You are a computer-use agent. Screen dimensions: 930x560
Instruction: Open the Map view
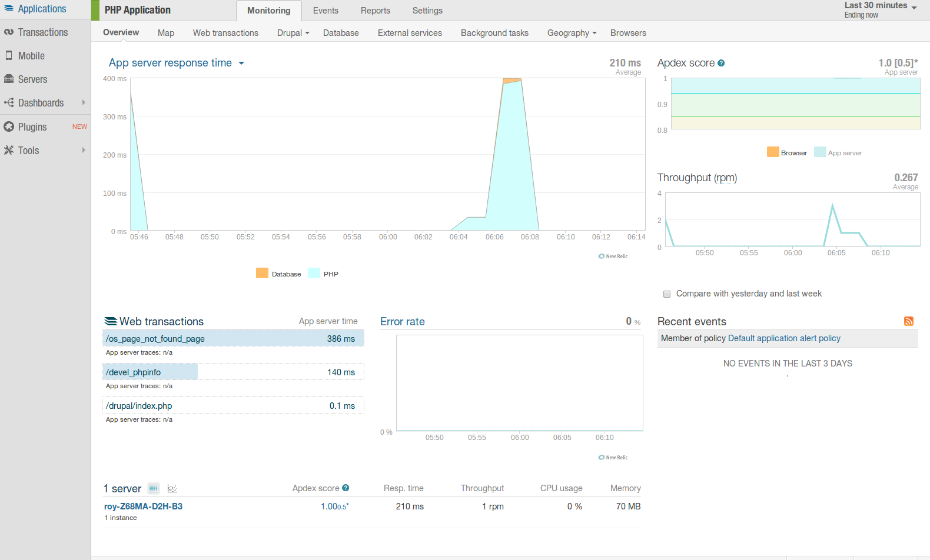pyautogui.click(x=166, y=33)
